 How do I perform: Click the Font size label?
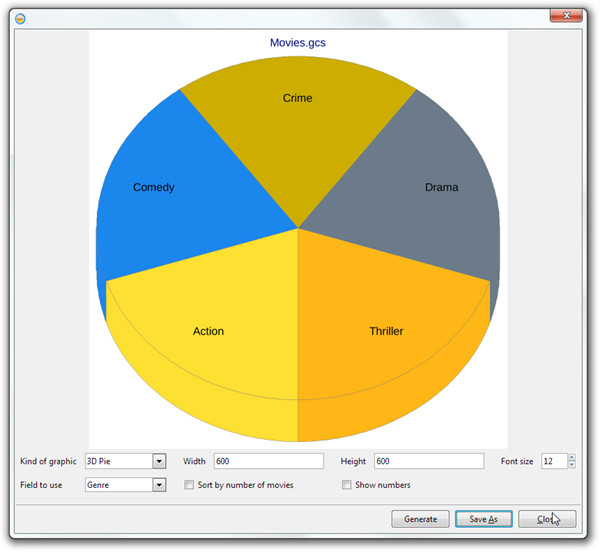pos(517,461)
